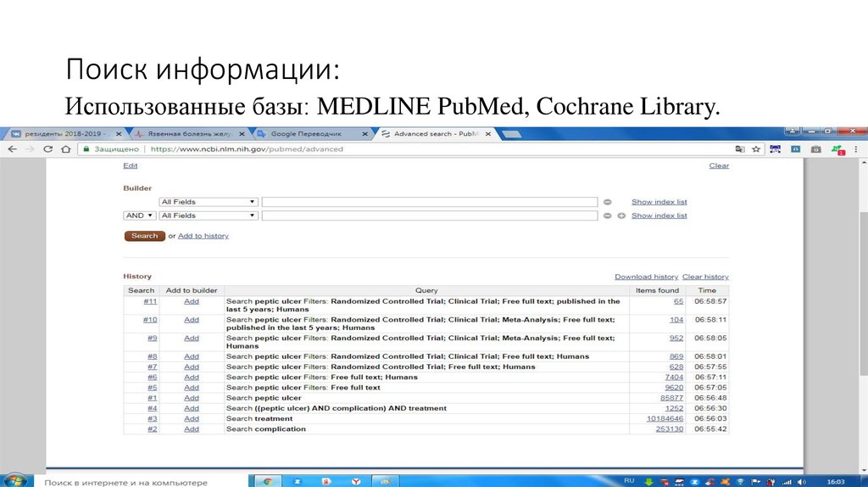The height and width of the screenshot is (487, 868).
Task: Open search #11 in History
Action: [150, 301]
